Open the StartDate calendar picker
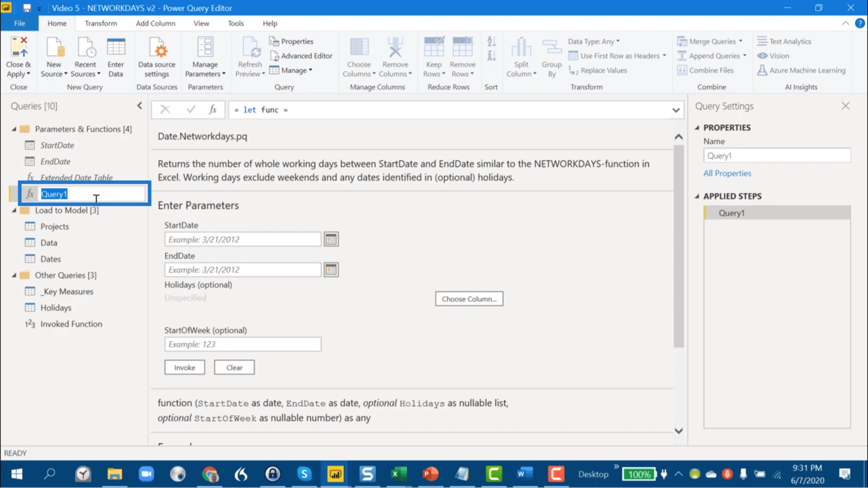The width and height of the screenshot is (868, 488). click(x=331, y=239)
